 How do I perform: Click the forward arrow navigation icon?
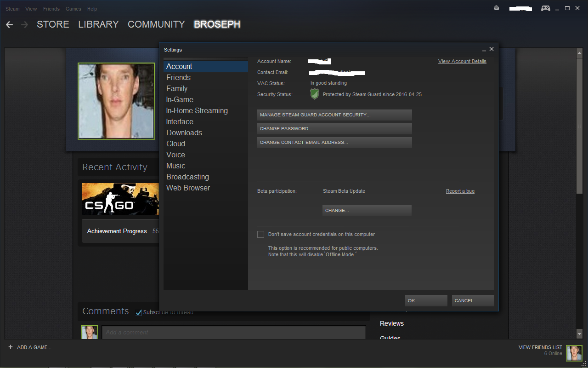pyautogui.click(x=24, y=24)
